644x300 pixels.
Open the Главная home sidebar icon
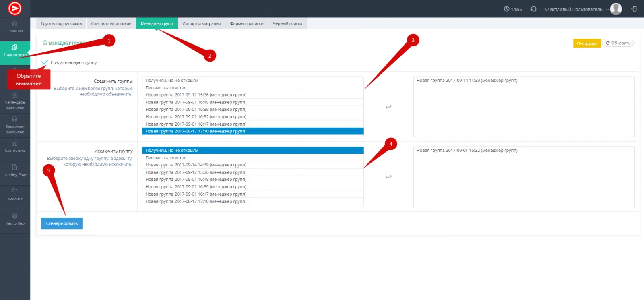point(15,26)
